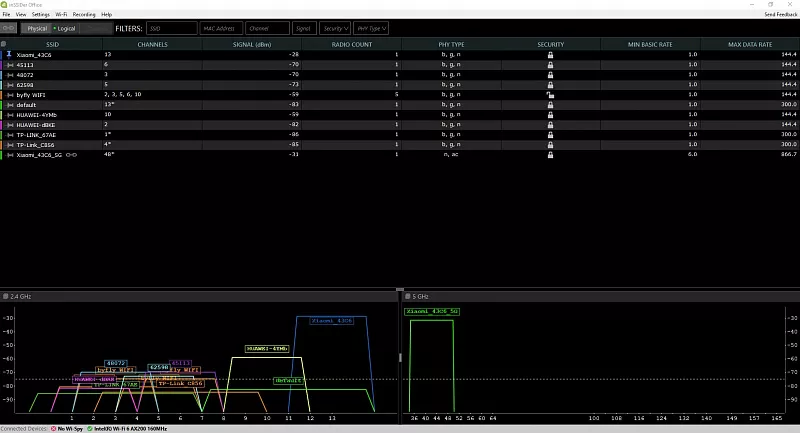
Task: Open the Recording menu
Action: pos(84,15)
